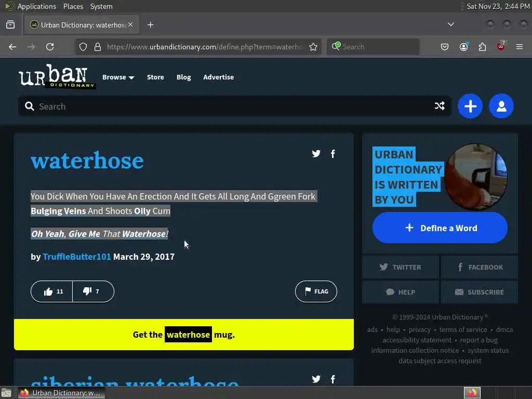Open the waterhose headword link

[87, 161]
